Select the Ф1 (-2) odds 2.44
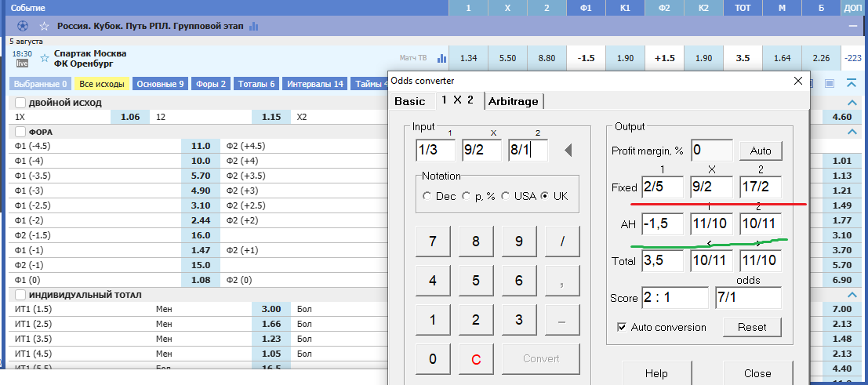868x385 pixels. click(x=201, y=220)
